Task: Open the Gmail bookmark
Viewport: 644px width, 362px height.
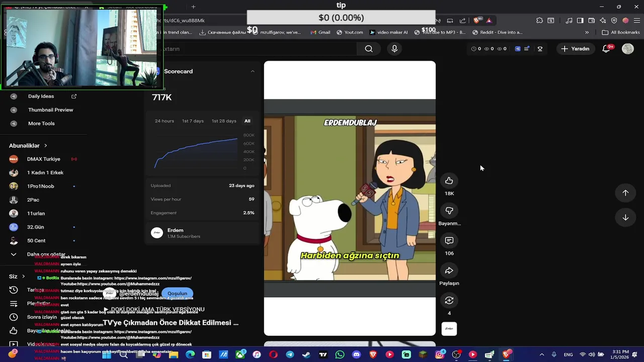Action: click(x=320, y=32)
